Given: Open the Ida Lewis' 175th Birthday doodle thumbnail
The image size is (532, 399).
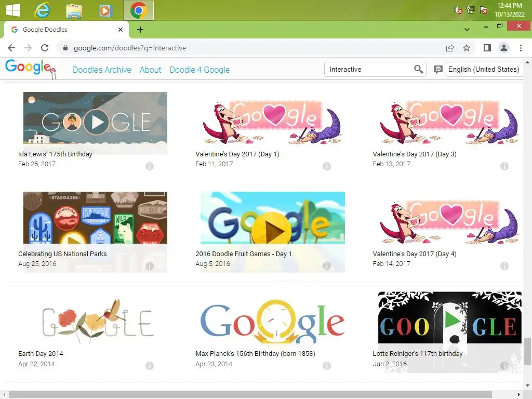Looking at the screenshot, I should coord(95,118).
